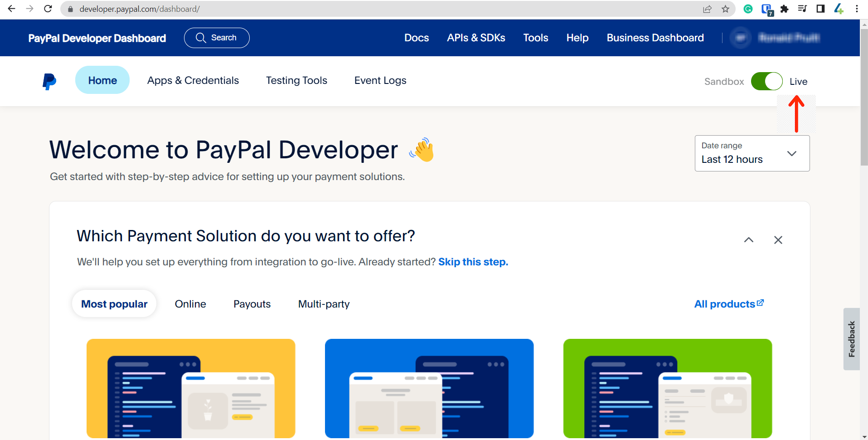Dismiss the Payment Solution card with X
This screenshot has height=440, width=868.
coord(778,240)
